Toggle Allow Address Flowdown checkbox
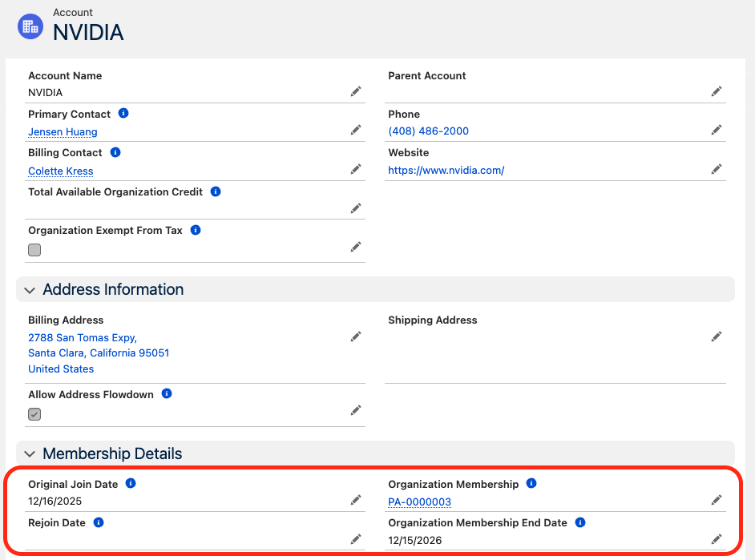The height and width of the screenshot is (560, 755). 34,414
